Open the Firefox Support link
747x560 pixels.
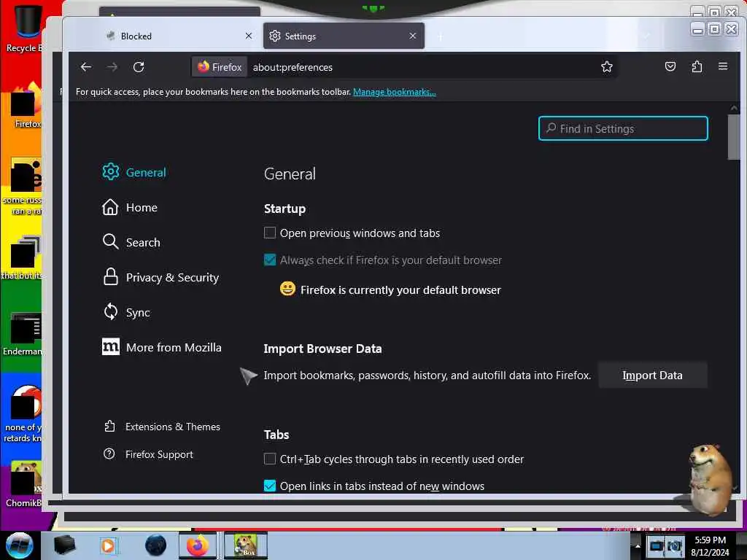[x=148, y=454]
